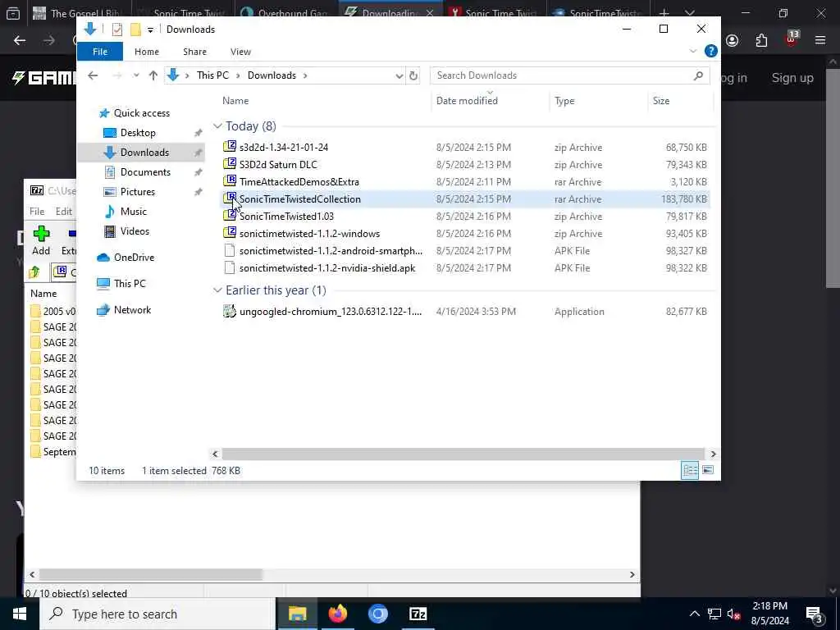
Task: Collapse the Earlier this year group
Action: point(217,290)
